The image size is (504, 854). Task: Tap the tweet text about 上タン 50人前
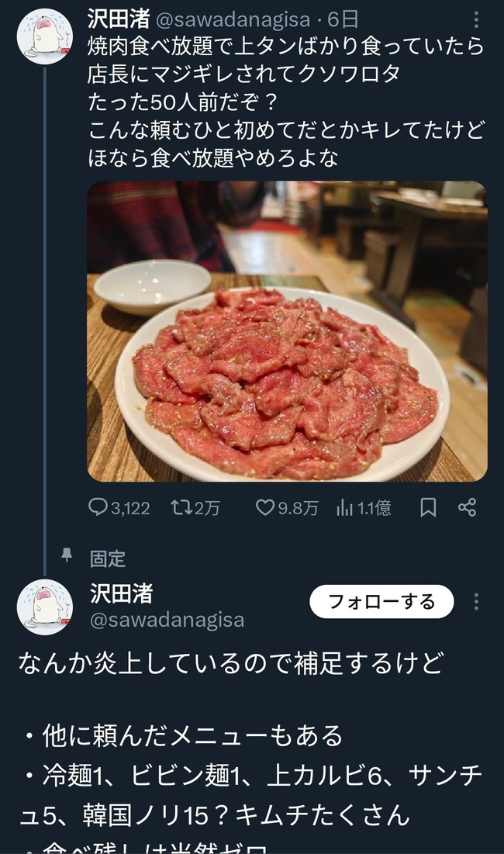click(x=286, y=102)
